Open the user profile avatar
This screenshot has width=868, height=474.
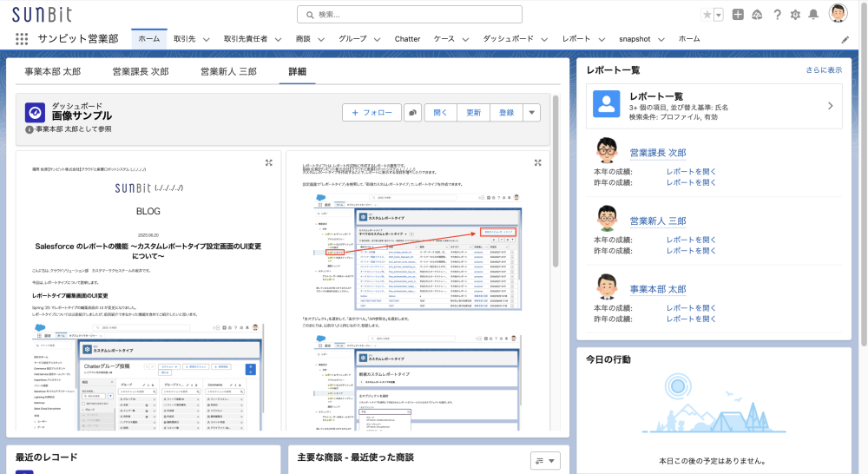(838, 13)
